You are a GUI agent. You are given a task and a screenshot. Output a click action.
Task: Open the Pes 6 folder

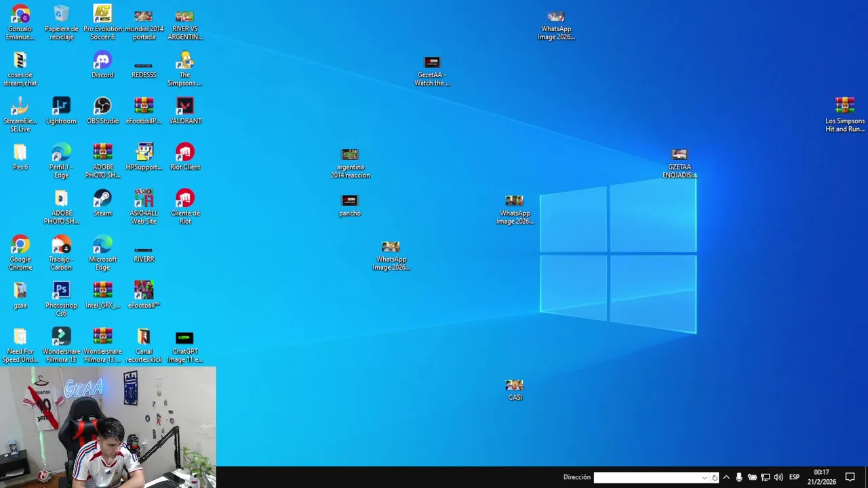point(20,157)
